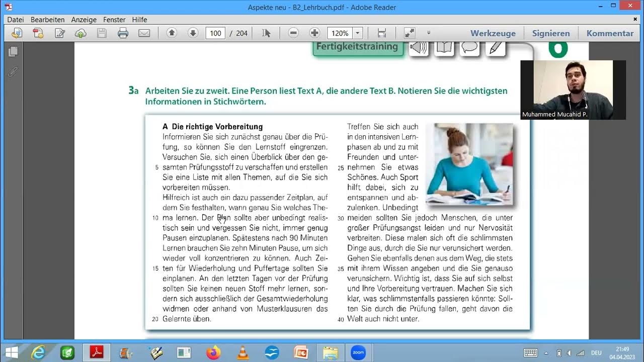Viewport: 644px width, 362px height.
Task: Click the Fertigkeitstraining label in the page
Action: (358, 47)
